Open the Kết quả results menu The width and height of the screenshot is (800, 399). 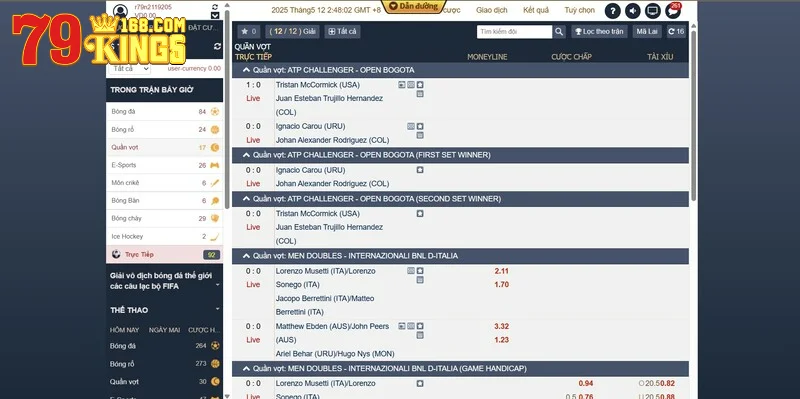[x=536, y=10]
